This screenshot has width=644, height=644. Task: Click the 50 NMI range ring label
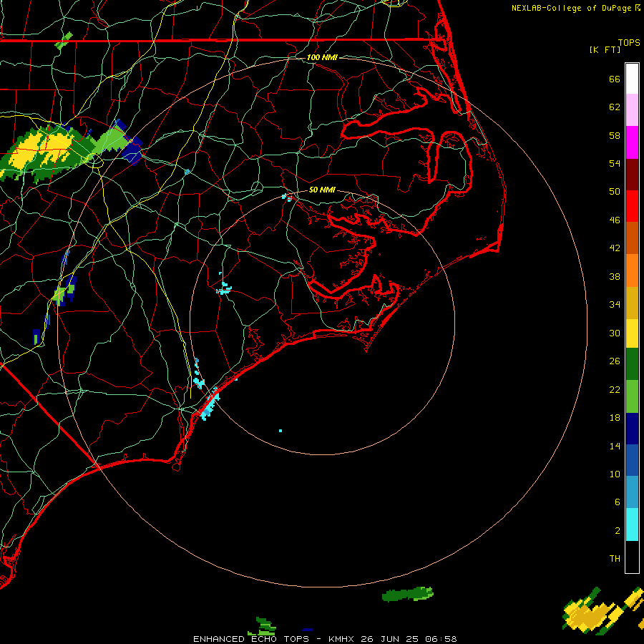tap(322, 190)
